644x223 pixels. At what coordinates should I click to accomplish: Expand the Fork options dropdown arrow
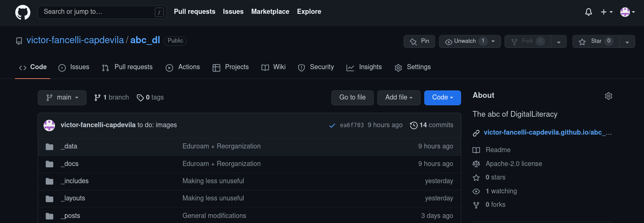tap(559, 42)
